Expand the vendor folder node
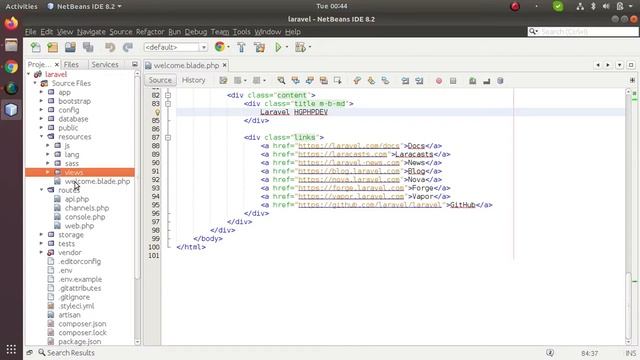 point(41,252)
